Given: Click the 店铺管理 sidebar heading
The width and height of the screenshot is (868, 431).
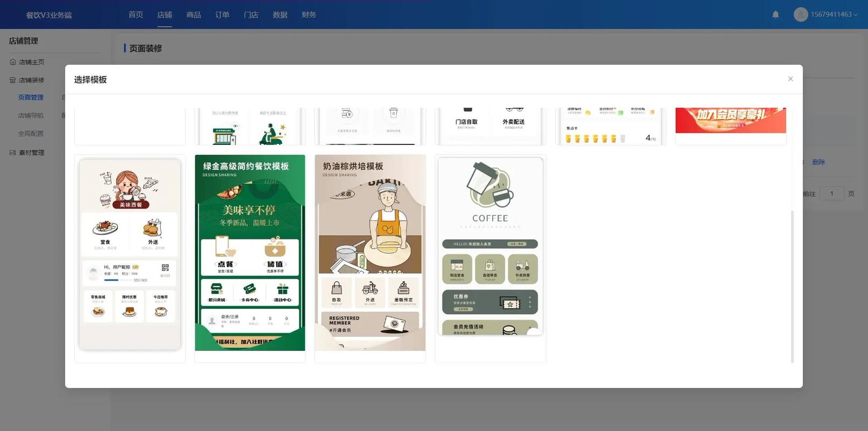Looking at the screenshot, I should coord(24,41).
